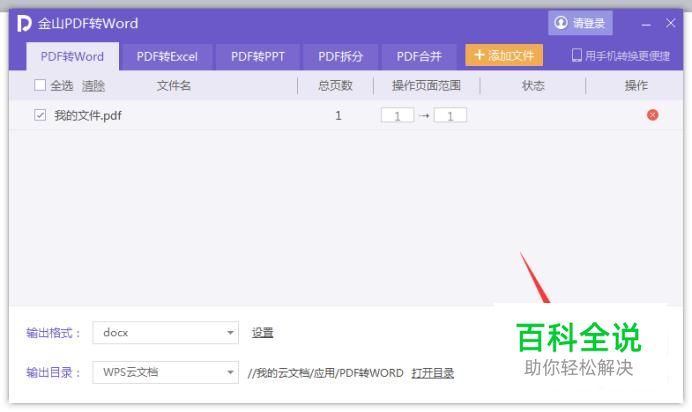Open the 用手机转换更便捷 phone convert link
Viewport: 692px width, 412px height.
(x=621, y=56)
